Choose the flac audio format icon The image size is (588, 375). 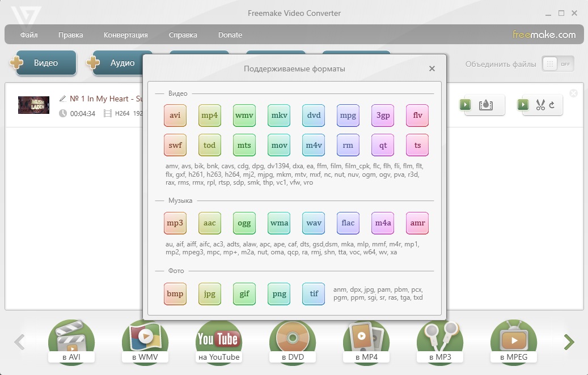point(348,223)
